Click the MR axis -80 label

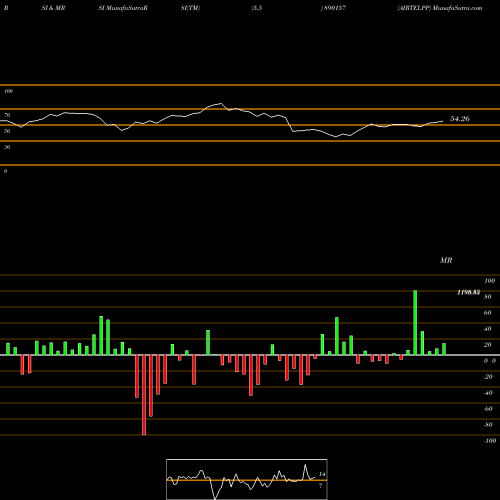(488, 425)
